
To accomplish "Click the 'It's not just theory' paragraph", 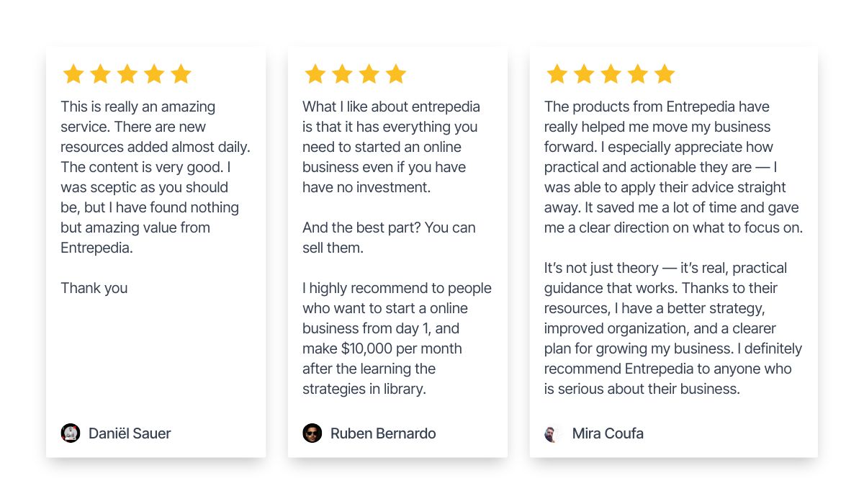I will point(673,328).
